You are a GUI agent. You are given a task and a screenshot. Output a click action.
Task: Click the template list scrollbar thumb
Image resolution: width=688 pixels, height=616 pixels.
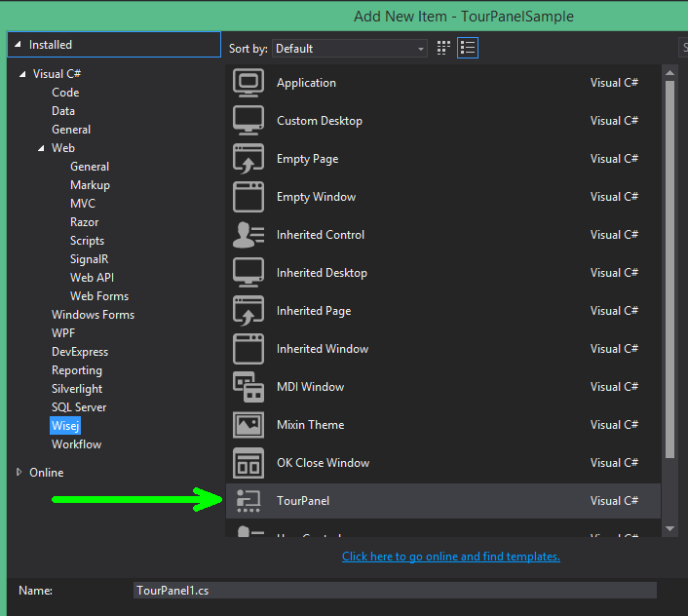pyautogui.click(x=669, y=269)
